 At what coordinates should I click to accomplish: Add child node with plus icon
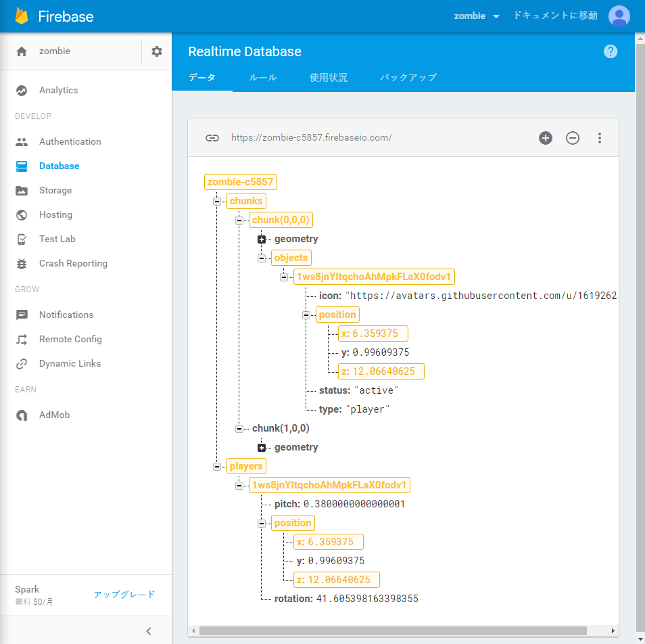click(546, 138)
